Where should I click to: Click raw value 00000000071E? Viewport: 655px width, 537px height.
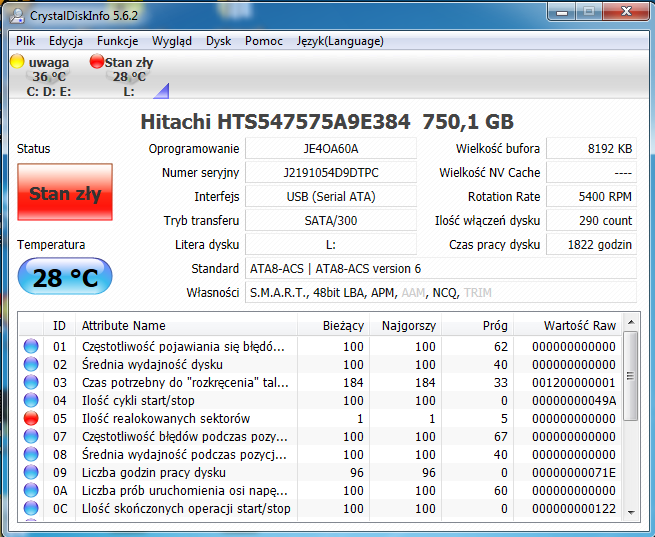(x=574, y=472)
